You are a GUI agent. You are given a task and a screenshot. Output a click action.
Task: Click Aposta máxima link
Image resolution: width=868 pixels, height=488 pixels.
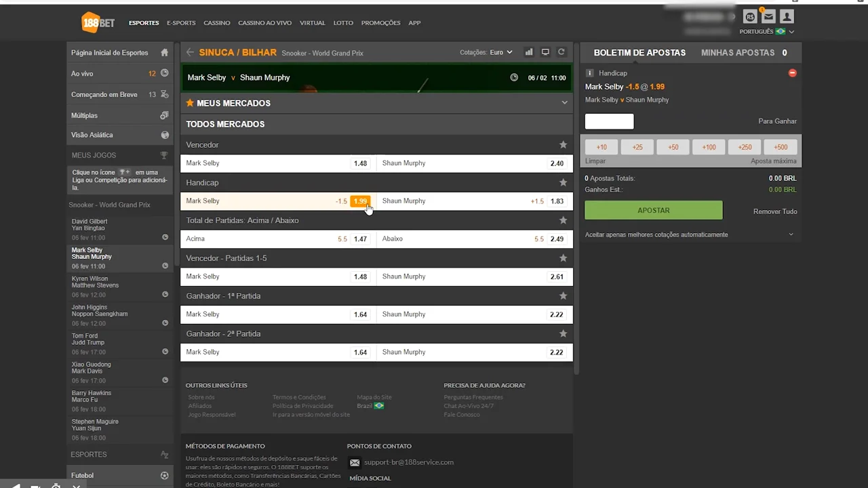[774, 161]
